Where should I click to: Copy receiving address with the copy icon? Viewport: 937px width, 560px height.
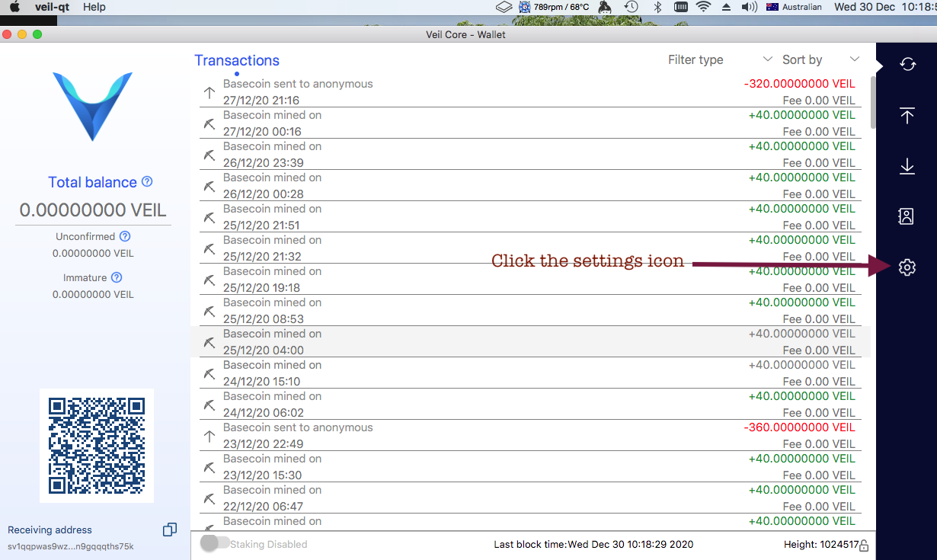[x=170, y=529]
